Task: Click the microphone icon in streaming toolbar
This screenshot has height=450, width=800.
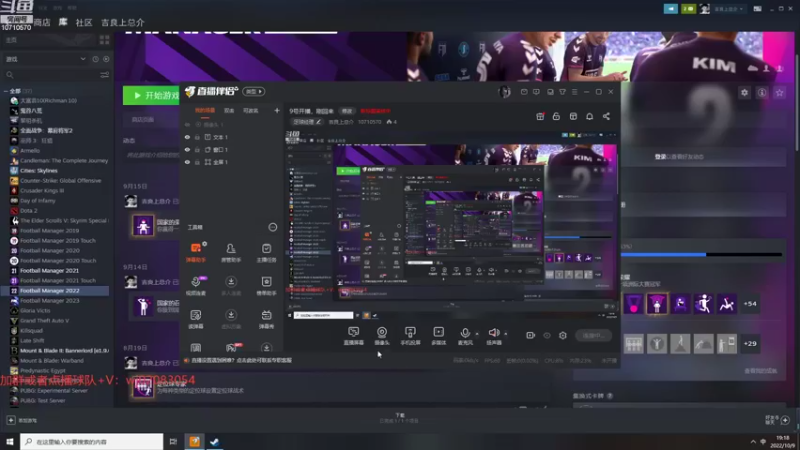Action: [x=465, y=333]
